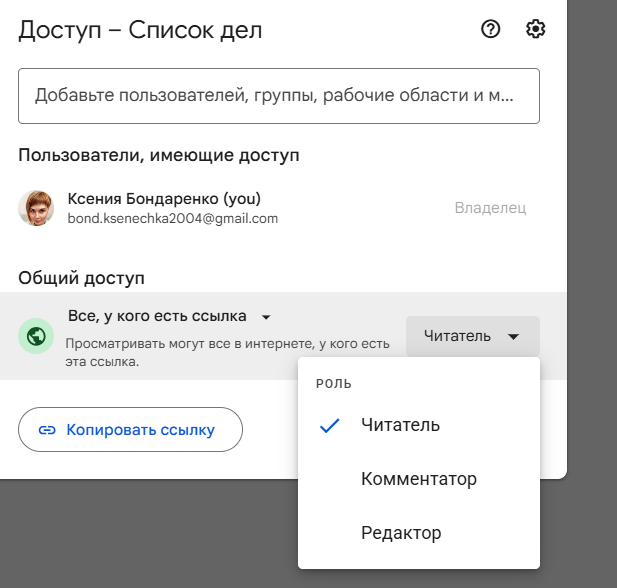Choose the Комментатор role
Viewport: 617px width, 588px height.
pos(419,479)
